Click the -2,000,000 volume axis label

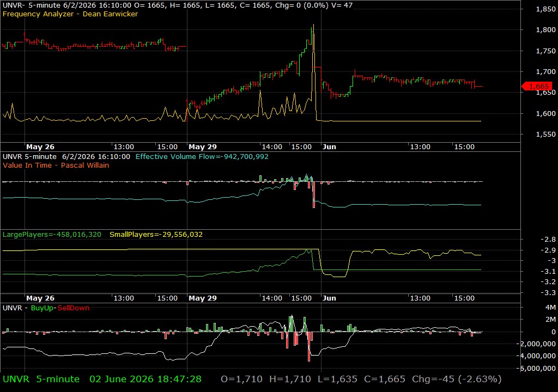(536, 344)
